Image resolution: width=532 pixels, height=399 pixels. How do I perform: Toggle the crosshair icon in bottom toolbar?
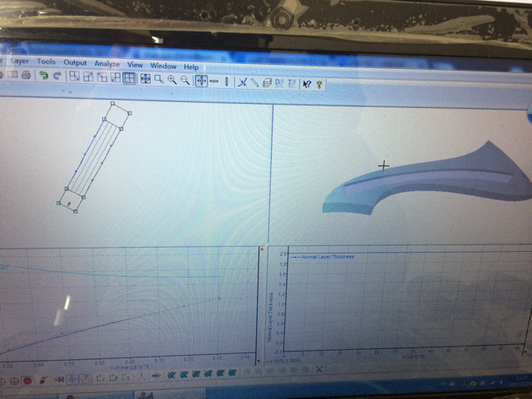(x=71, y=379)
